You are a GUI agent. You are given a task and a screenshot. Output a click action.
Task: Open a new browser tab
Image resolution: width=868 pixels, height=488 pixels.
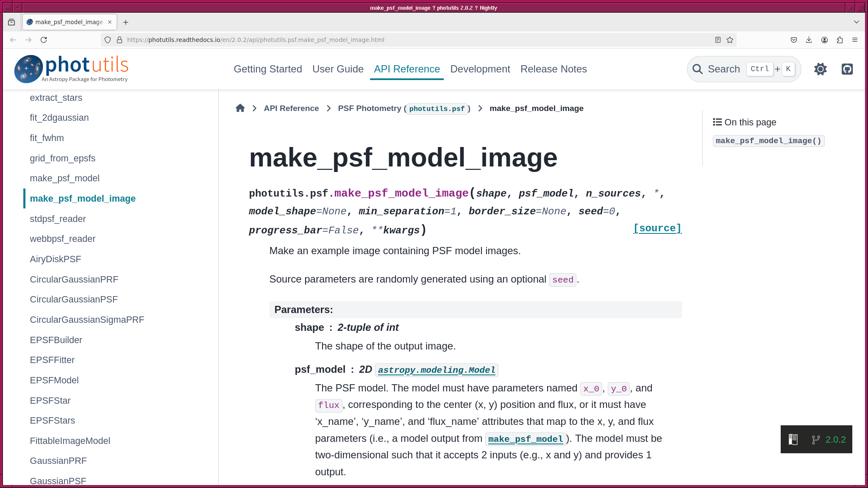(125, 22)
